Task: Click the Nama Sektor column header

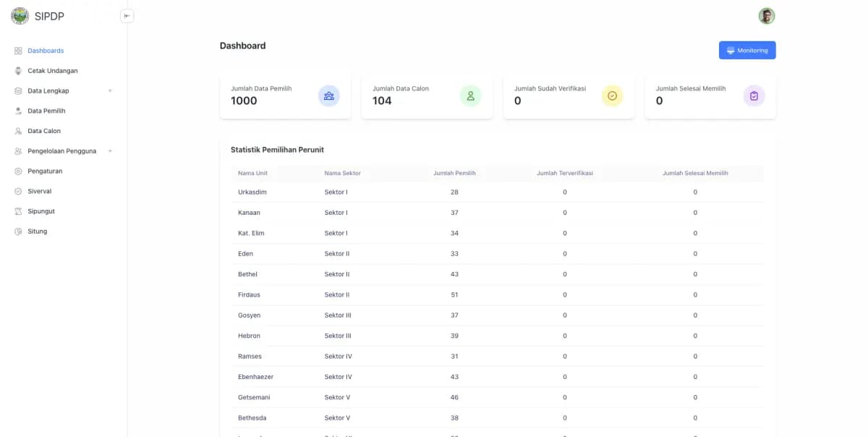Action: (343, 174)
